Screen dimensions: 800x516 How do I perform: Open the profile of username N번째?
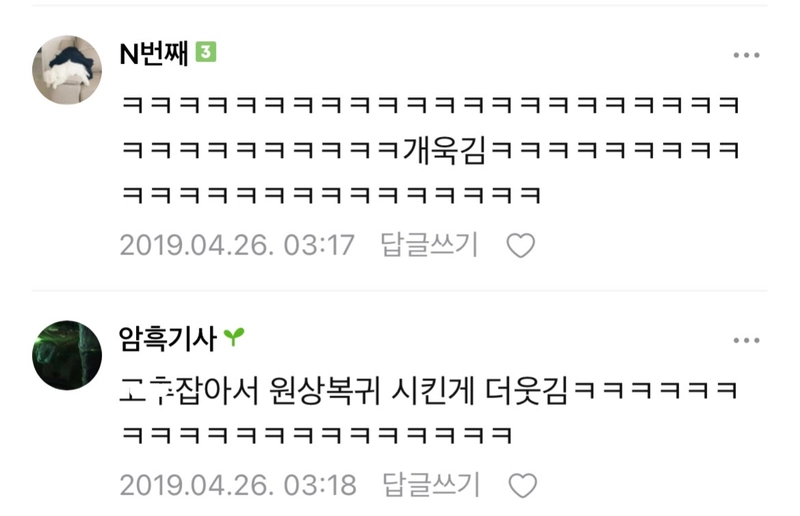[x=154, y=53]
